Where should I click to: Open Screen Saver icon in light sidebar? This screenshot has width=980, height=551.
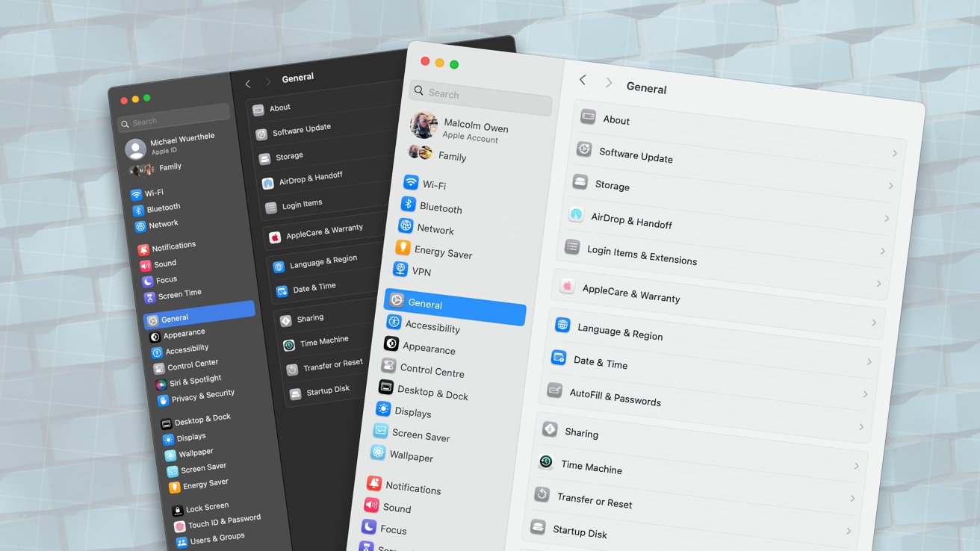(x=380, y=431)
